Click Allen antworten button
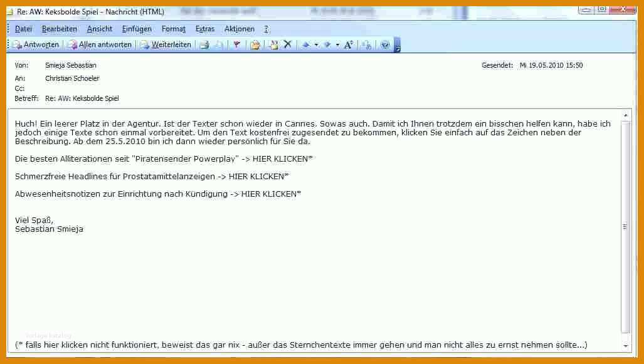This screenshot has width=644, height=364. pyautogui.click(x=100, y=44)
